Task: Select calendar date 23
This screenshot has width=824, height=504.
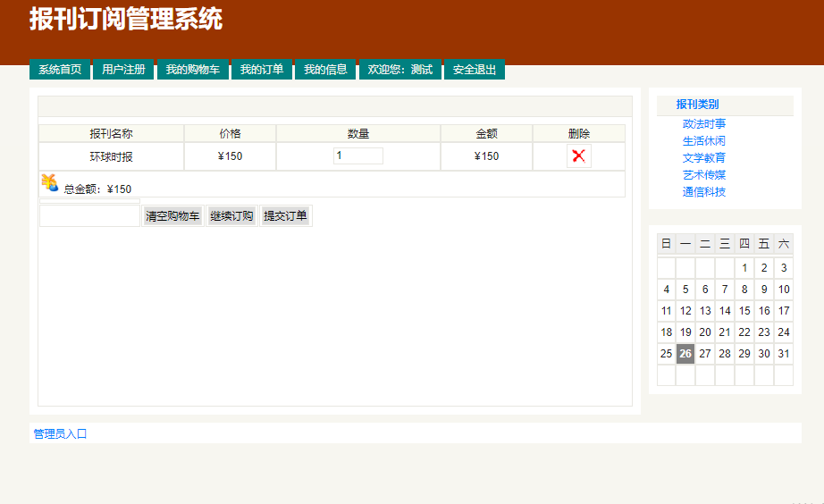Action: click(x=764, y=332)
